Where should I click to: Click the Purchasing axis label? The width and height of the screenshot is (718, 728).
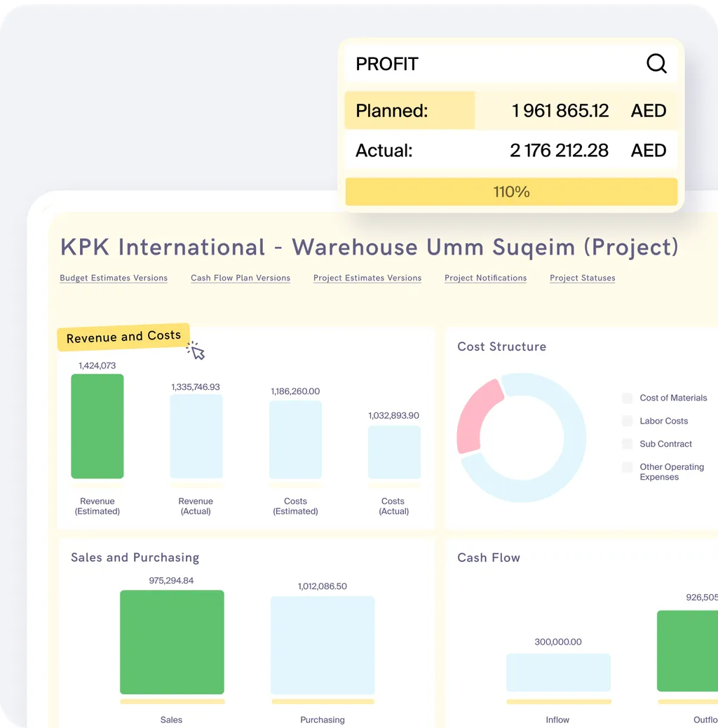[323, 720]
